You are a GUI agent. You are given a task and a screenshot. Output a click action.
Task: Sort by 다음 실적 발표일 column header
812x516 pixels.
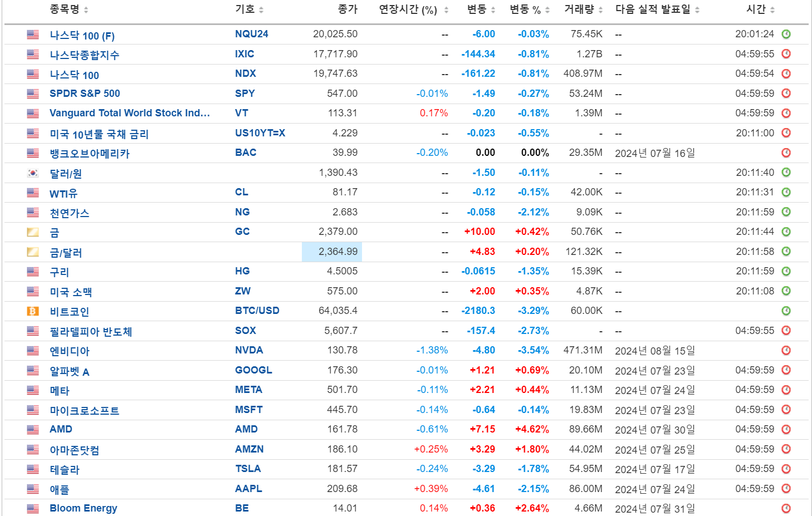[657, 9]
